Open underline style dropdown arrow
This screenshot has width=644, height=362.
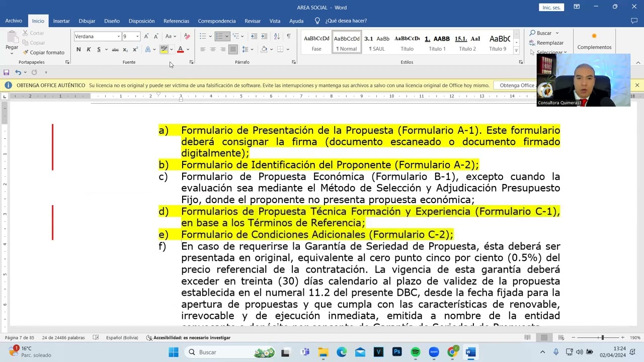(106, 49)
